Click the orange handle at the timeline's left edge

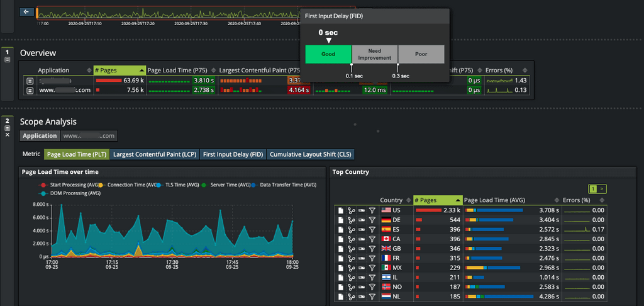[x=37, y=13]
